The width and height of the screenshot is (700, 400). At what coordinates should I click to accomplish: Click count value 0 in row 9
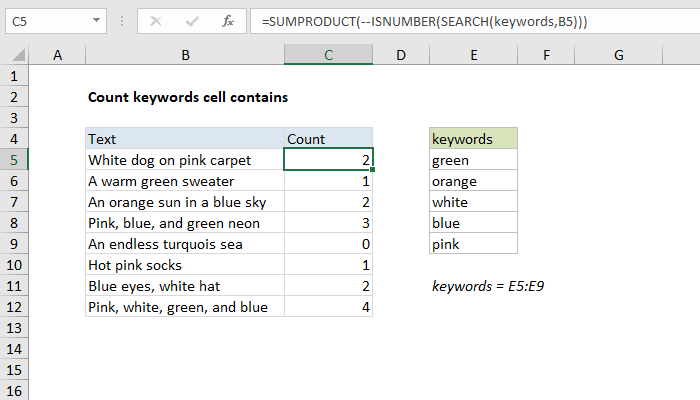tap(328, 244)
